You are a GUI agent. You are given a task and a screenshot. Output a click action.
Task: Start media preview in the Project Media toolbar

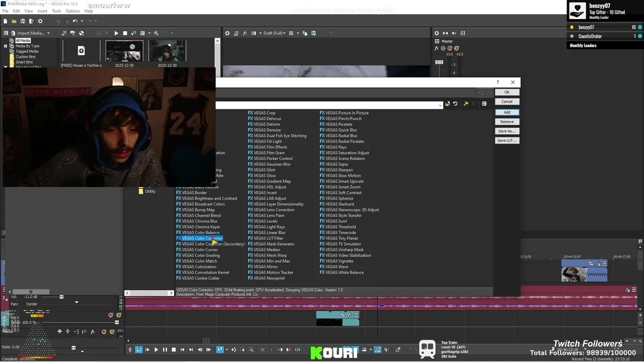tap(116, 33)
